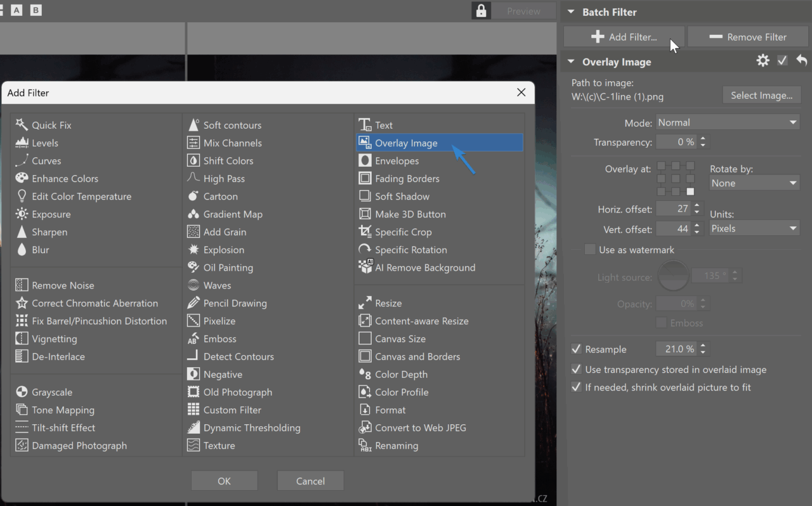
Task: Open the Units dropdown set to Pixels
Action: coord(754,228)
